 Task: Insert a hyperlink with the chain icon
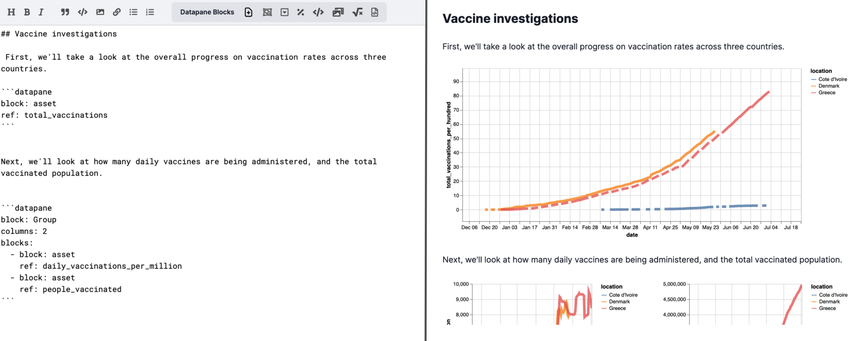116,12
